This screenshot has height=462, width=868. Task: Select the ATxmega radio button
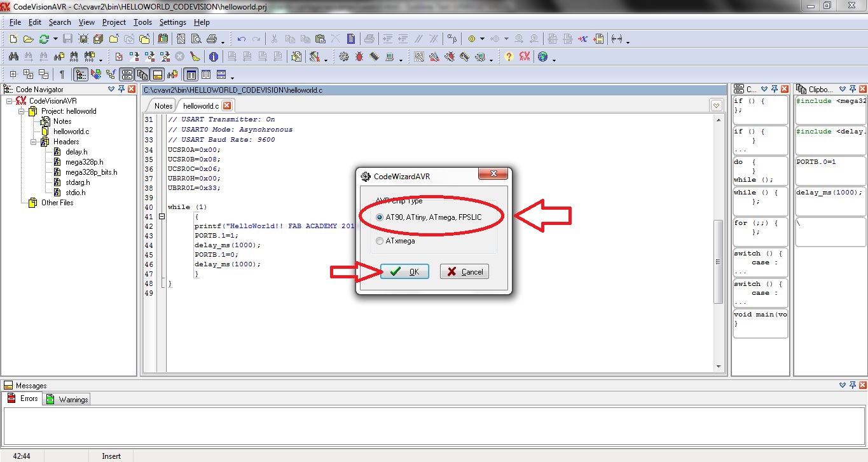[x=380, y=241]
